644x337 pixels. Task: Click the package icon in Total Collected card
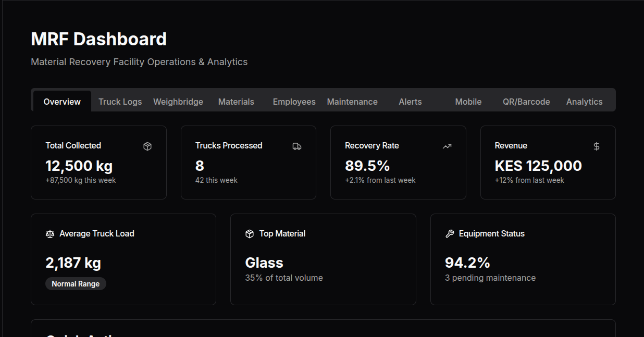click(147, 146)
